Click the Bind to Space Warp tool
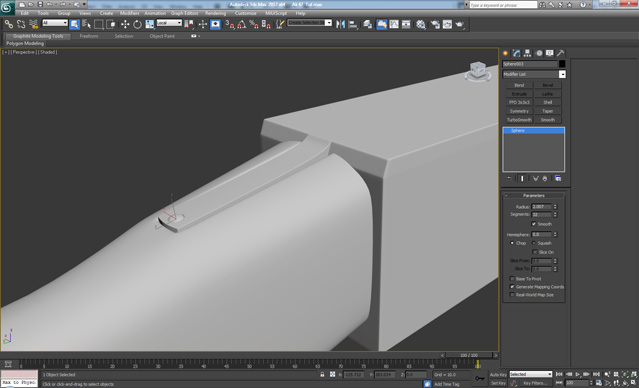The width and height of the screenshot is (639, 388). point(34,24)
